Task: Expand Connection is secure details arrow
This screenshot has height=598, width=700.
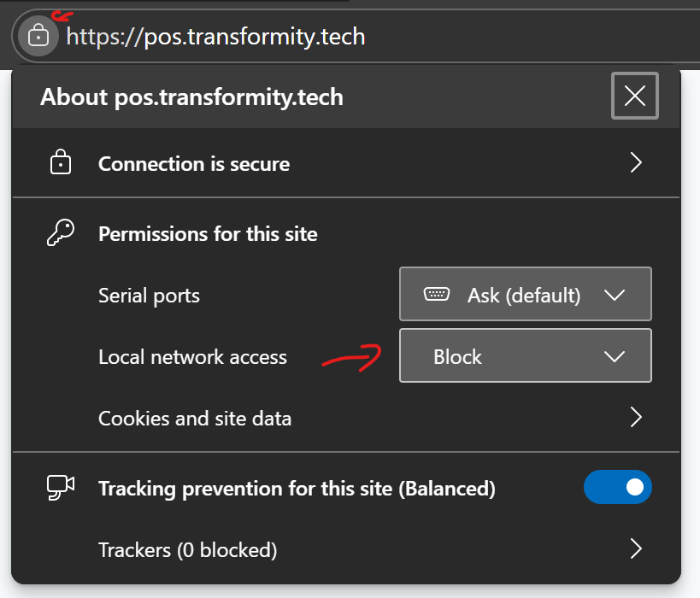Action: (635, 163)
